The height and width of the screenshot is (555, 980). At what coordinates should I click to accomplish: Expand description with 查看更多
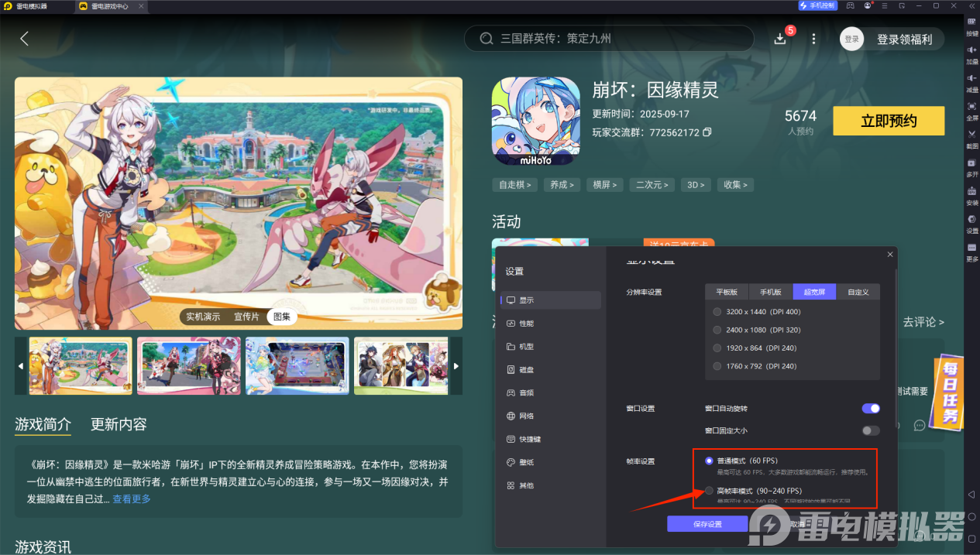(132, 498)
